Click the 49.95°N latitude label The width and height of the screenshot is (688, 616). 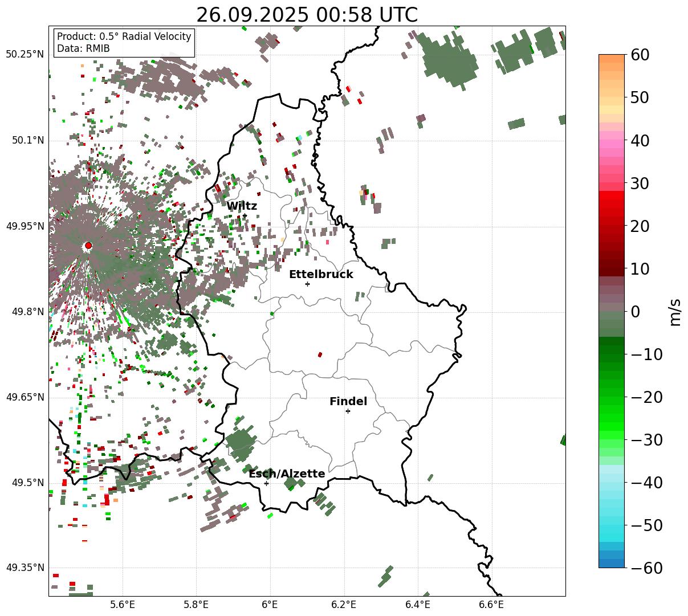[25, 226]
